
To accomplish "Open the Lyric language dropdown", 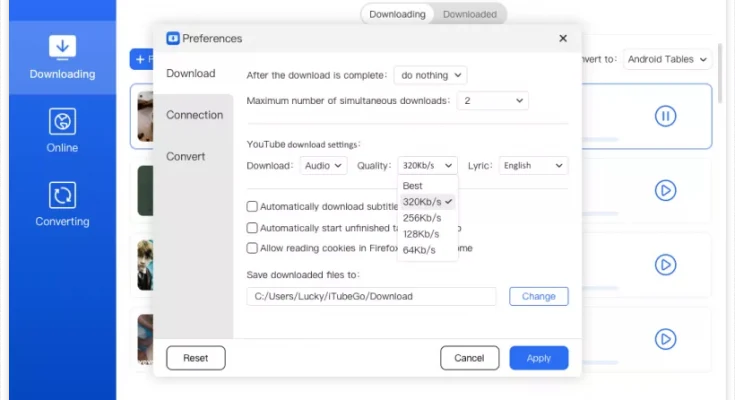I will point(533,166).
